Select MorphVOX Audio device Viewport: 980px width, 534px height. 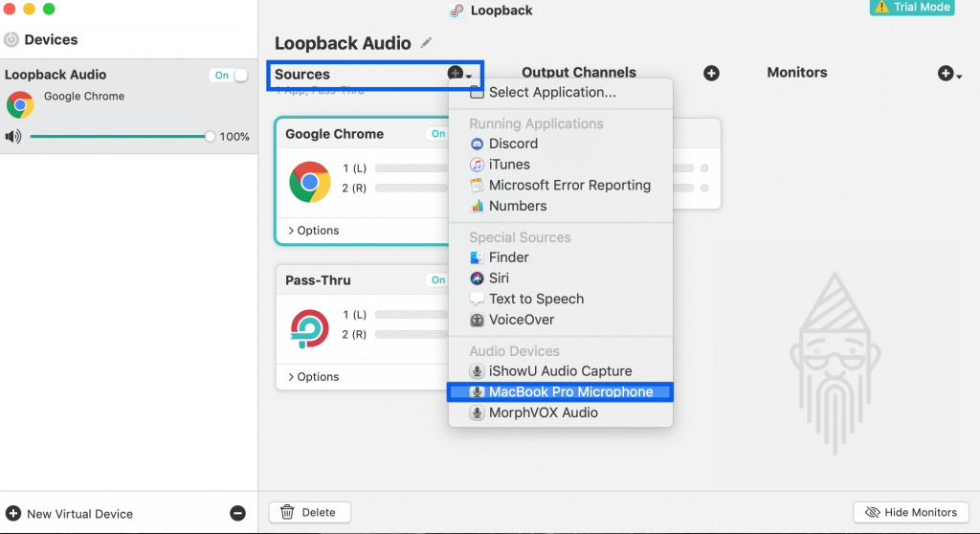click(561, 412)
